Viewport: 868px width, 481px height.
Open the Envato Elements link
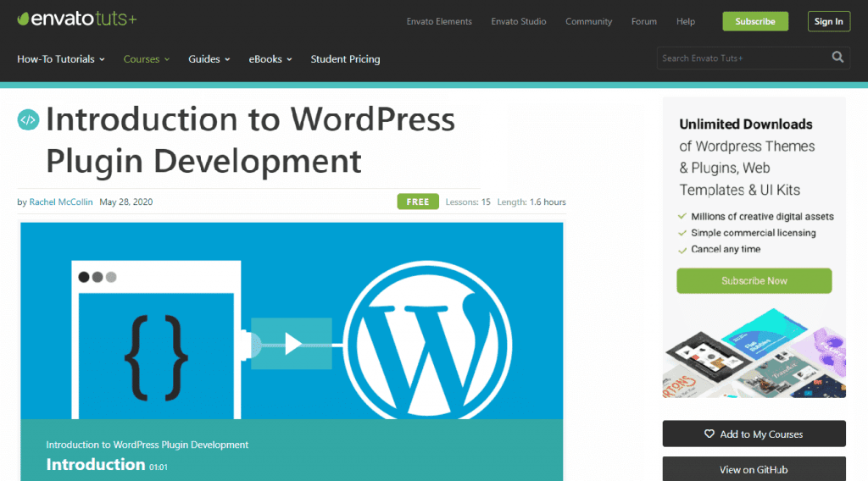[439, 21]
